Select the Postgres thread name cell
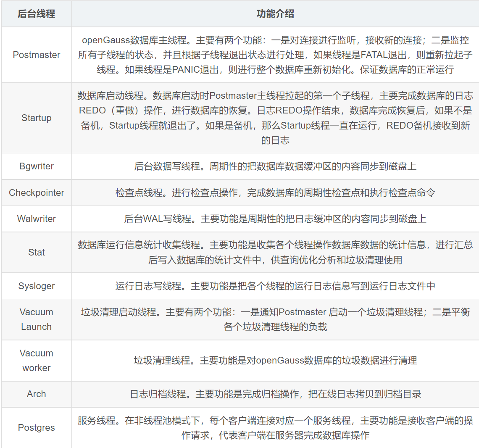The width and height of the screenshot is (479, 448). (37, 428)
